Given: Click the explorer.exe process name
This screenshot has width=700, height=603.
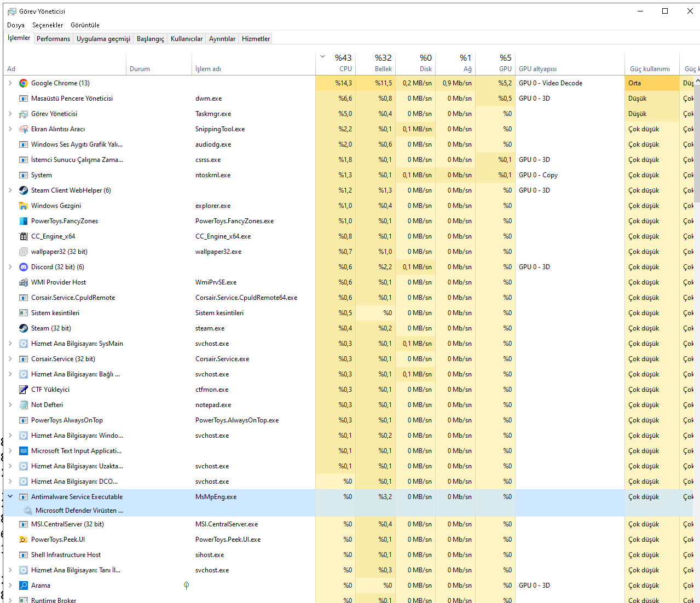Looking at the screenshot, I should 213,206.
